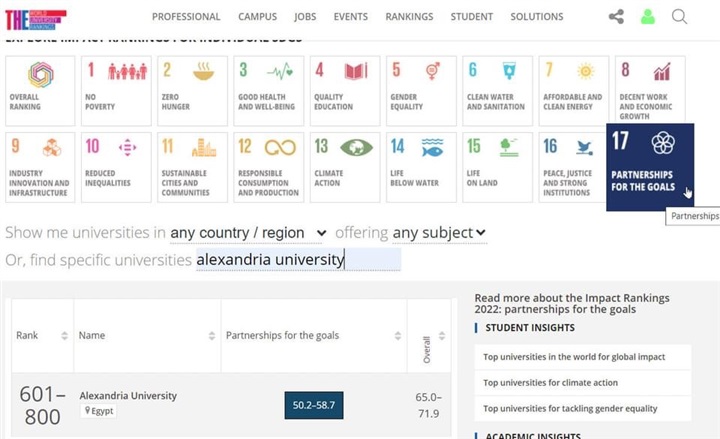Select the No Poverty SDG tile
The width and height of the screenshot is (720, 439).
(x=116, y=90)
